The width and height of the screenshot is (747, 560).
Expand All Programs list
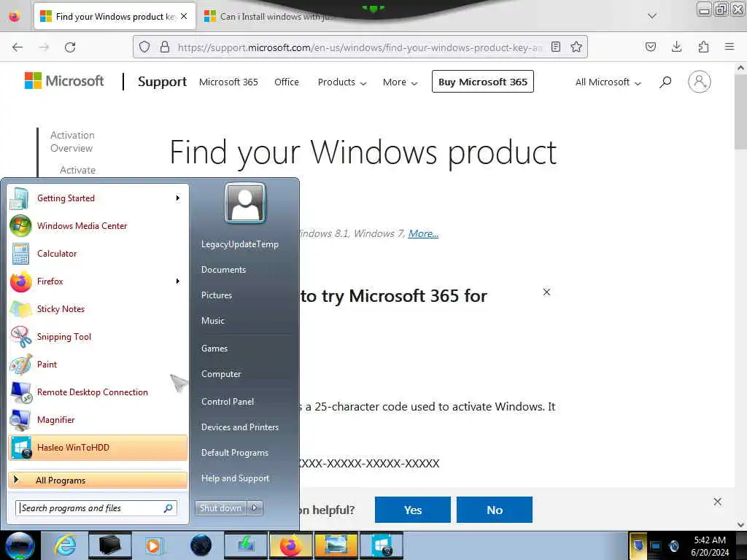[x=98, y=480]
